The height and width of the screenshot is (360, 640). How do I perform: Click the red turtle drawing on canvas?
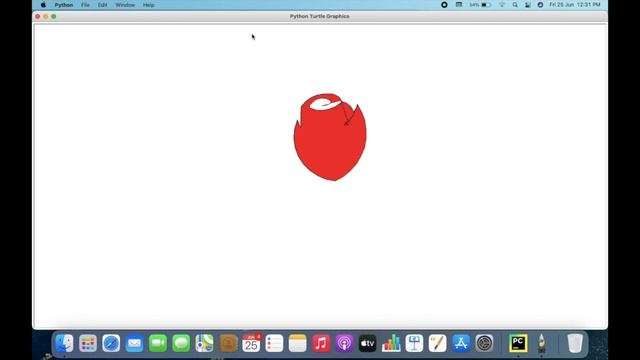[x=330, y=137]
